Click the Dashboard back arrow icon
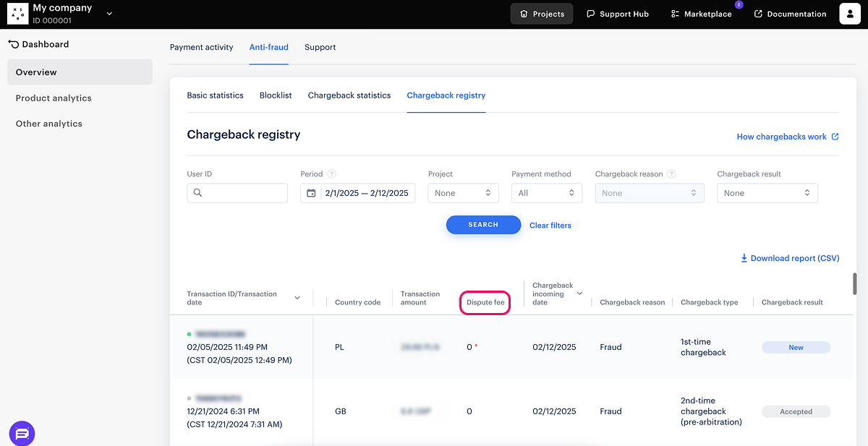This screenshot has height=446, width=868. click(13, 44)
